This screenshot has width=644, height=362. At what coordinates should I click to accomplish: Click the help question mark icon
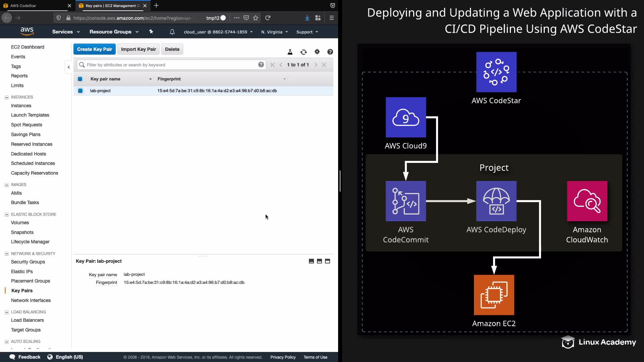pos(330,52)
